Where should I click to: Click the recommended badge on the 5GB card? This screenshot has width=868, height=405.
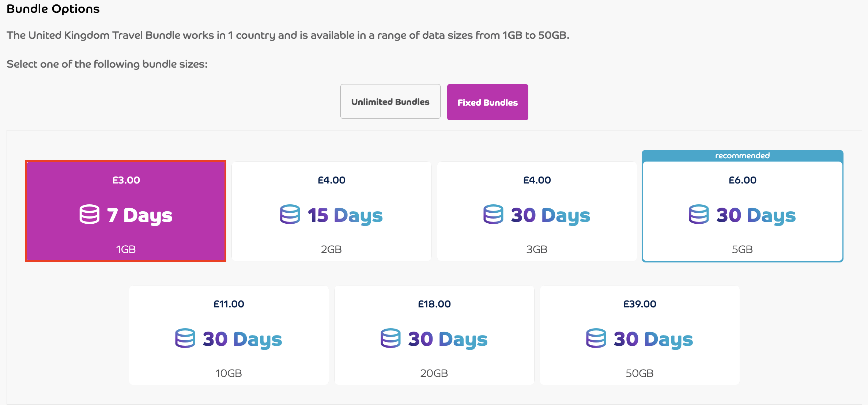coord(742,155)
